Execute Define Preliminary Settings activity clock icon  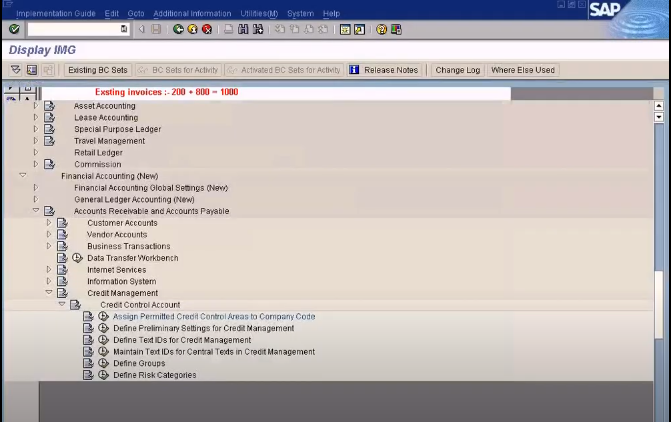click(x=103, y=328)
